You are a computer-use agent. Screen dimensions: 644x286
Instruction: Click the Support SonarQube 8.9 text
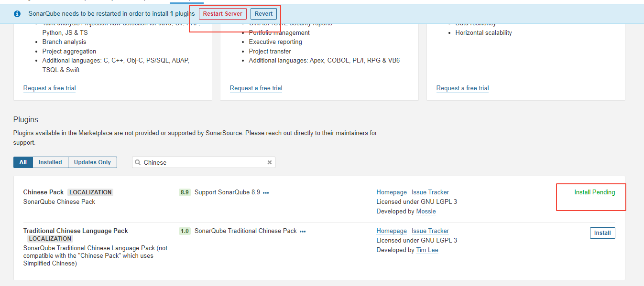pos(228,192)
